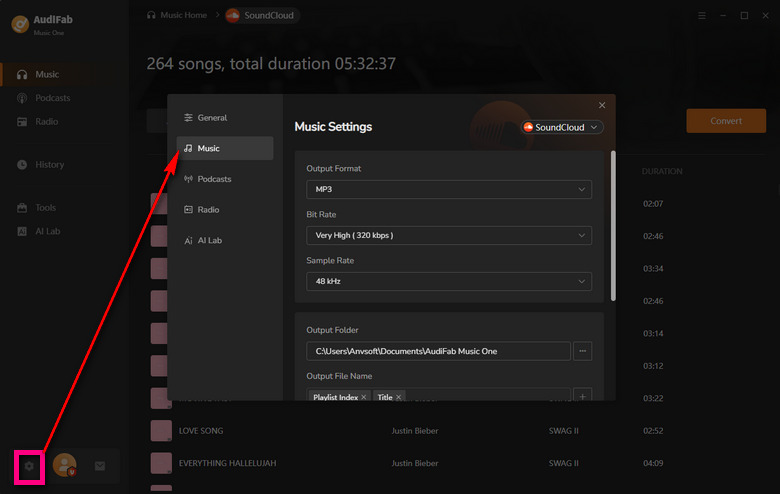Click the Output Folder path field
The image size is (780, 494).
[x=438, y=351]
